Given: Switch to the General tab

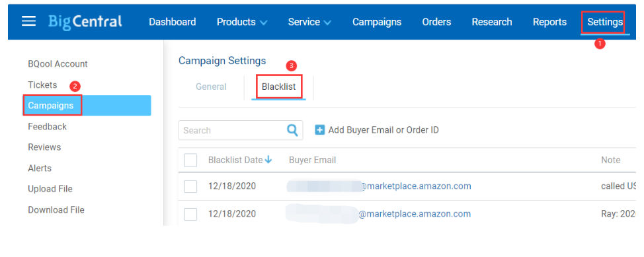Looking at the screenshot, I should pyautogui.click(x=211, y=87).
